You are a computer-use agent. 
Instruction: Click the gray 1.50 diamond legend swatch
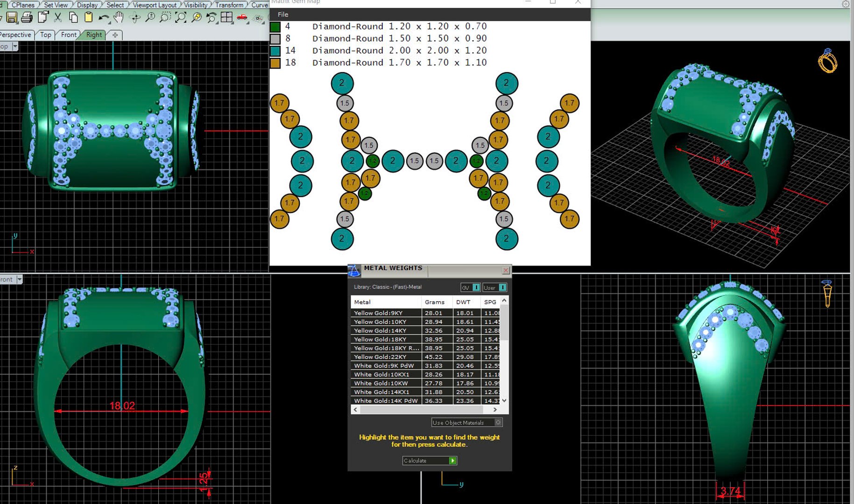pyautogui.click(x=275, y=39)
